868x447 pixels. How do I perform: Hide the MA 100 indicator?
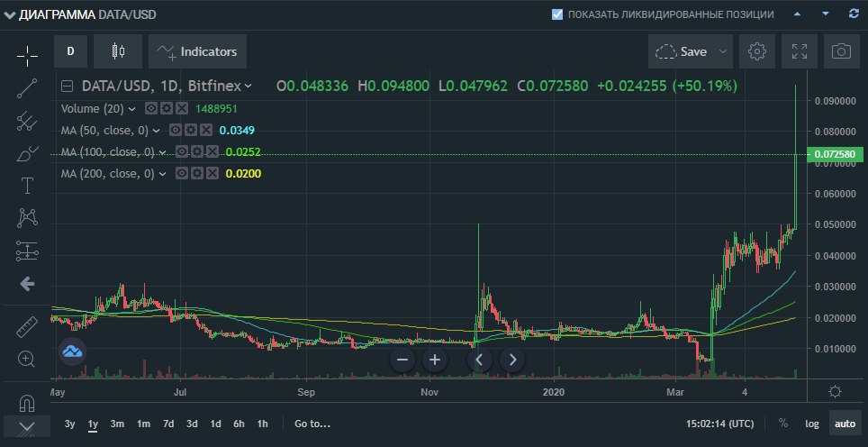click(182, 151)
